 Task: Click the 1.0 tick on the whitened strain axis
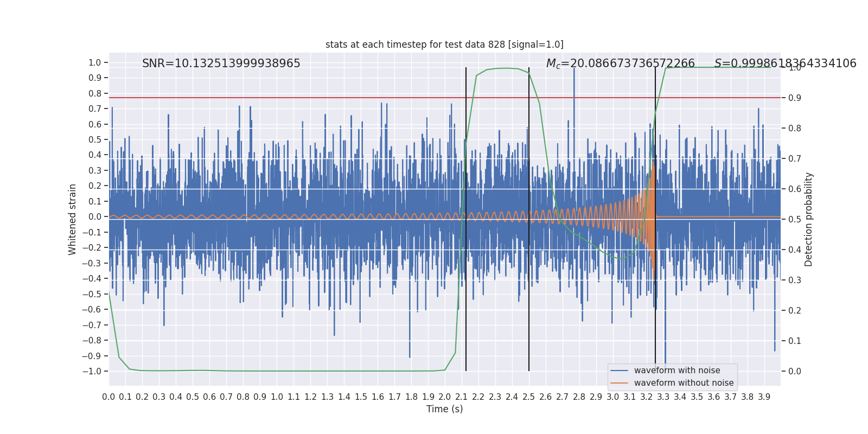pyautogui.click(x=95, y=62)
